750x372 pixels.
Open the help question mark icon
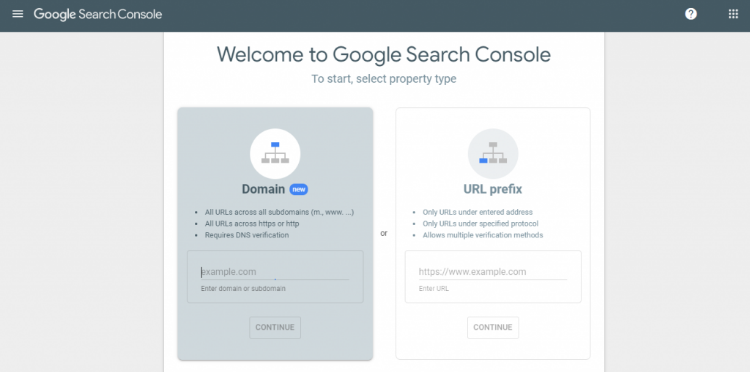[x=691, y=14]
